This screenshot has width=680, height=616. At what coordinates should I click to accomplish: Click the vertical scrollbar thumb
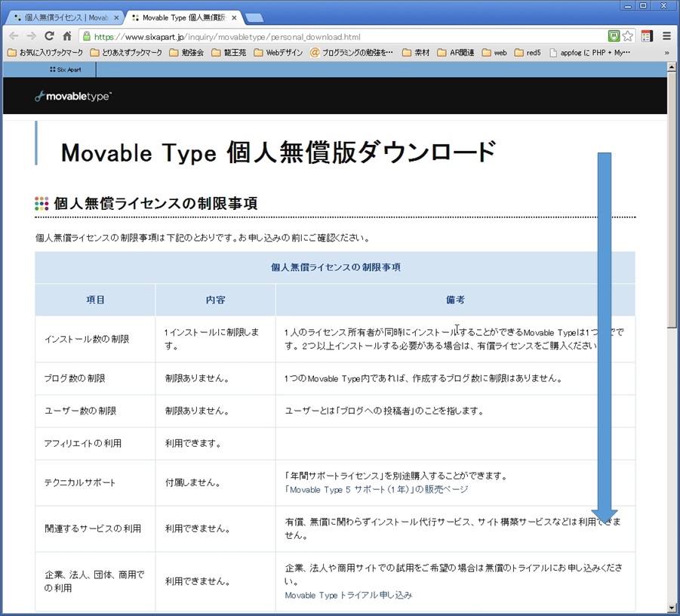click(672, 199)
